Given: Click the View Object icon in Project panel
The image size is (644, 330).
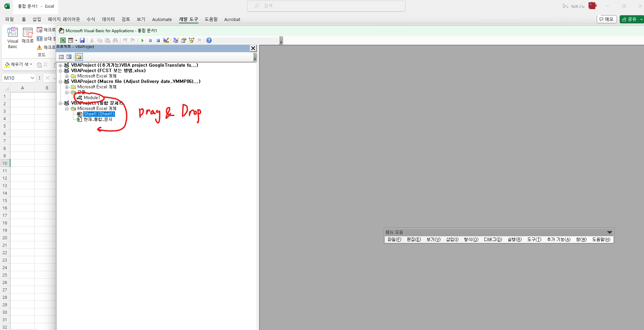Looking at the screenshot, I should (69, 57).
